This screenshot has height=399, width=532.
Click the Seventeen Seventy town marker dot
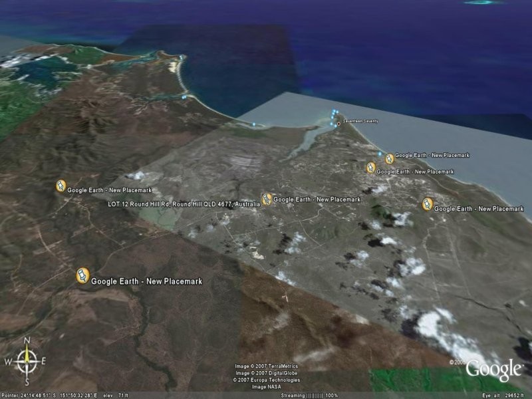pos(338,124)
